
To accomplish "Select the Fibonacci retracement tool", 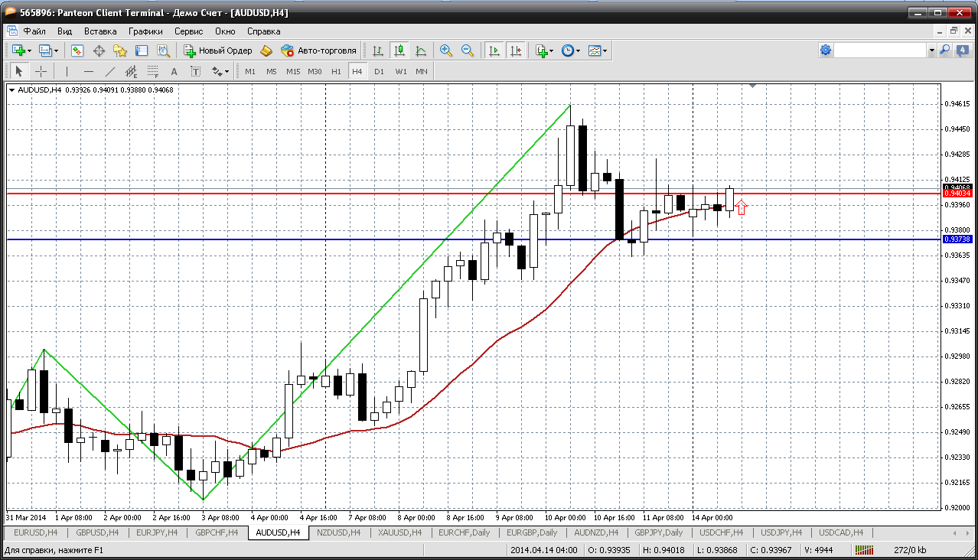I will pyautogui.click(x=152, y=71).
